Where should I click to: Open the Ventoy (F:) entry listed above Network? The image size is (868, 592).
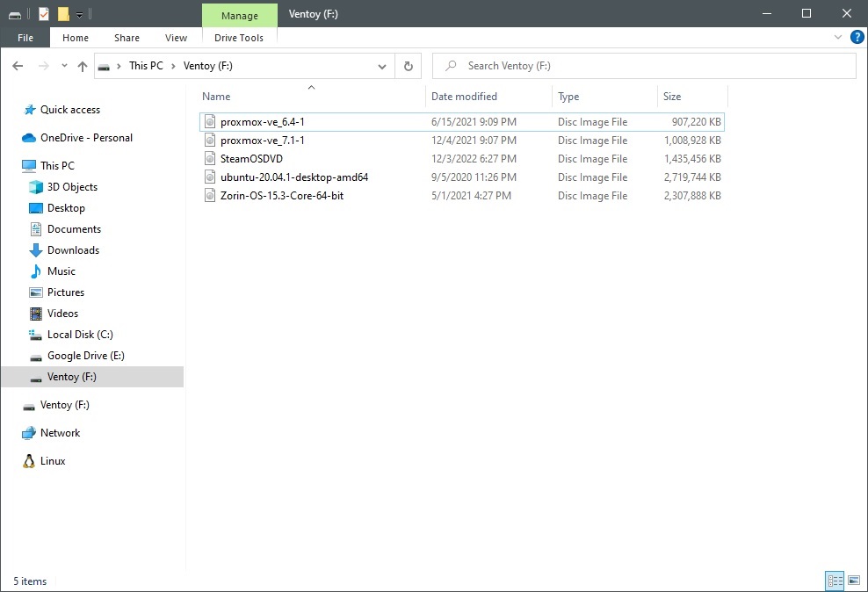tap(64, 405)
